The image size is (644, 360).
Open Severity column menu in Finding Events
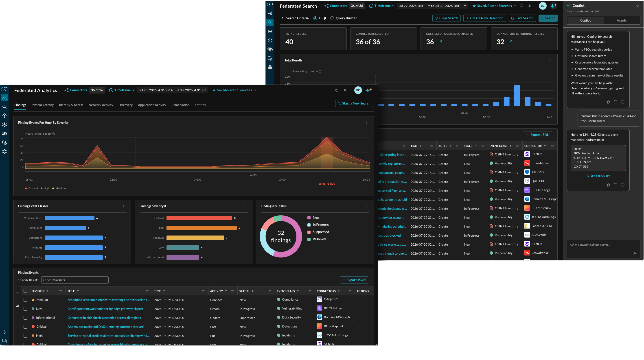(x=61, y=291)
